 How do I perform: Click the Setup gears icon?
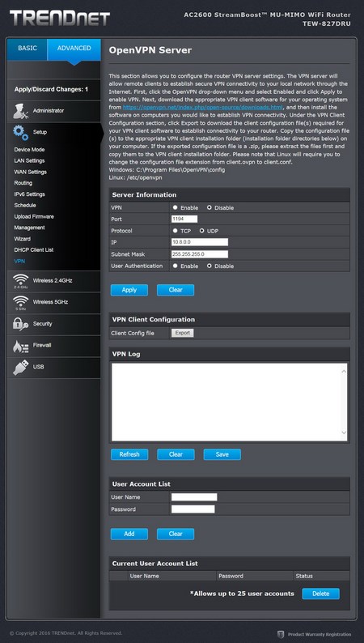pyautogui.click(x=20, y=133)
